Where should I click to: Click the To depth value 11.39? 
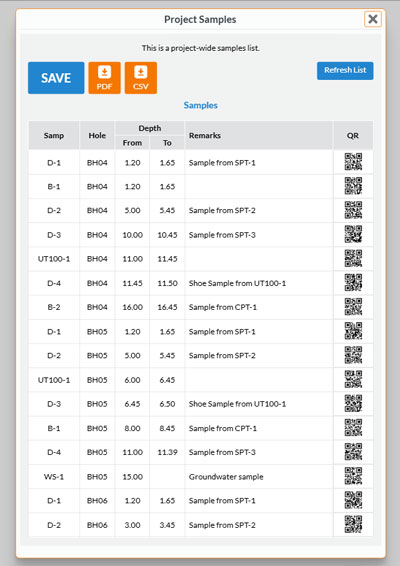[167, 452]
